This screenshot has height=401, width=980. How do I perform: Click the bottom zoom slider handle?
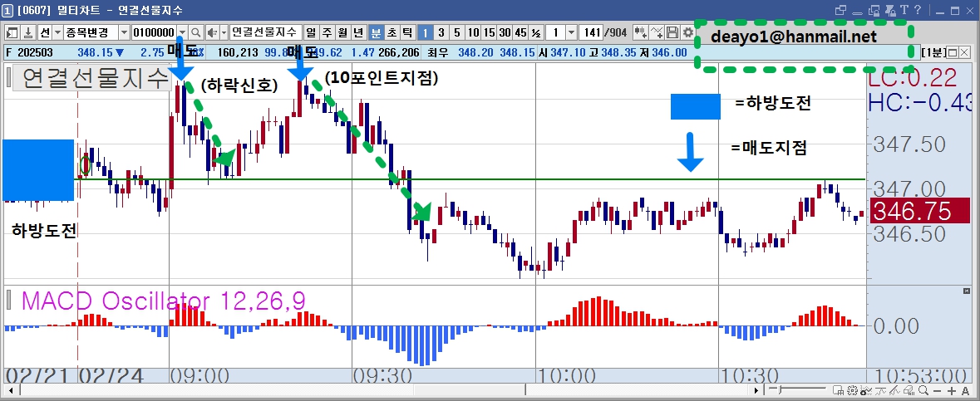pos(780,390)
